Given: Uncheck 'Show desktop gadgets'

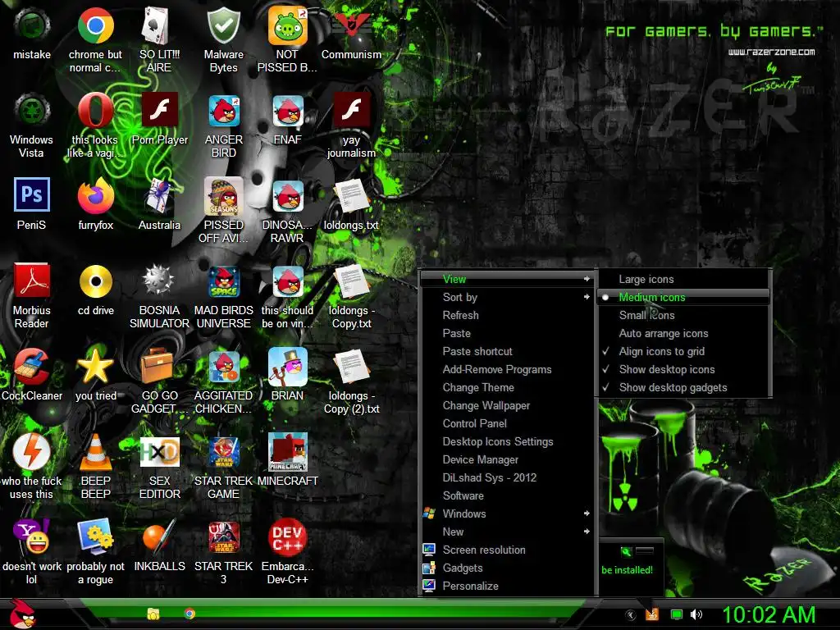Looking at the screenshot, I should click(683, 387).
